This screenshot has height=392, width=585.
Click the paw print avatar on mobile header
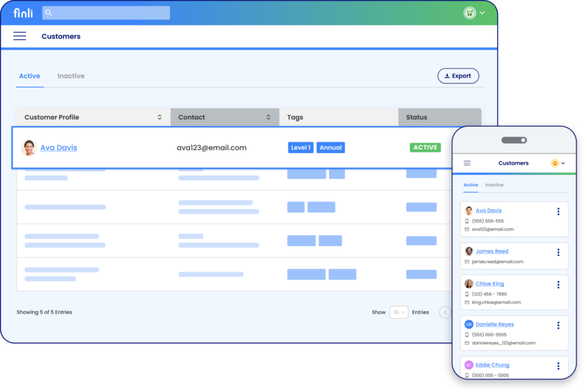tap(555, 163)
